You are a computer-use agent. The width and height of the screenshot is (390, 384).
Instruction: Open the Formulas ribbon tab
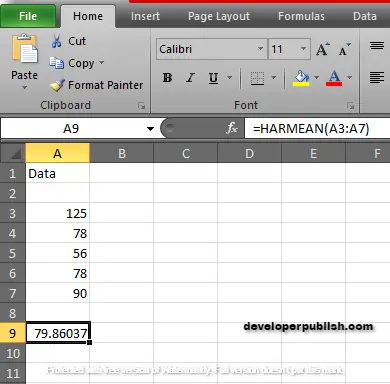coord(301,16)
